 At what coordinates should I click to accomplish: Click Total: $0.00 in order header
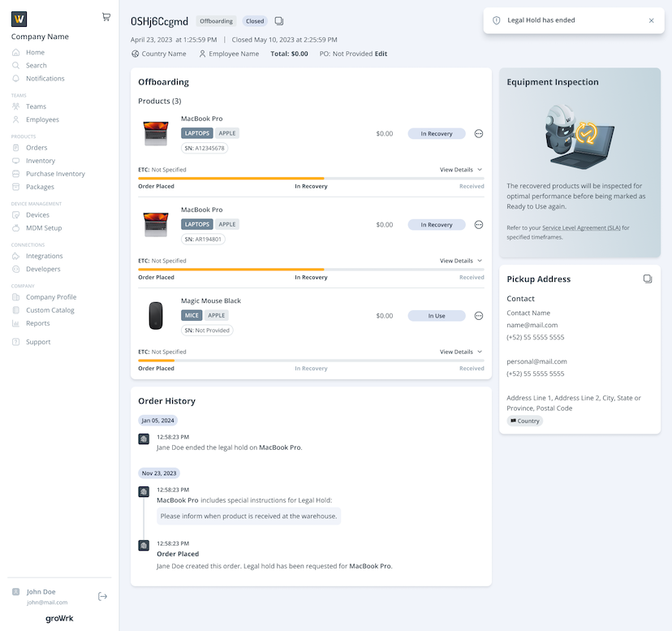click(x=289, y=54)
